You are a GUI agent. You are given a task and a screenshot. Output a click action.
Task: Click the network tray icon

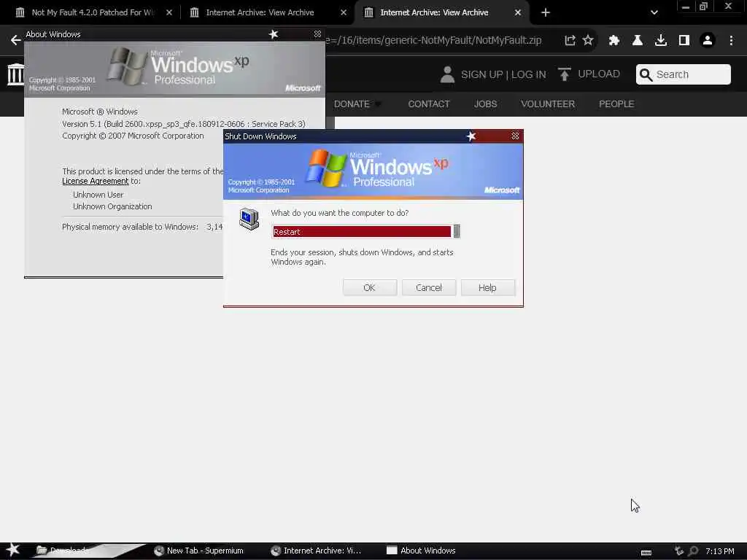pos(679,551)
